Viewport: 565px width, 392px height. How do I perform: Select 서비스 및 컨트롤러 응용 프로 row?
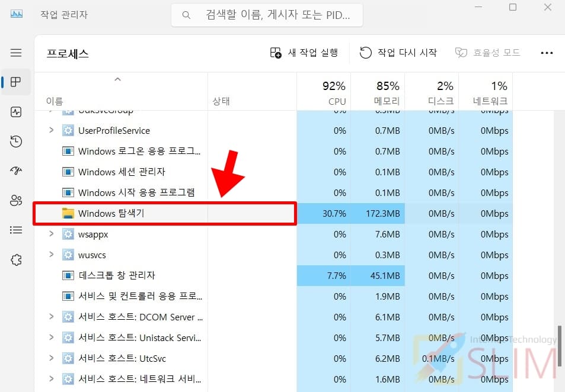tap(274, 296)
